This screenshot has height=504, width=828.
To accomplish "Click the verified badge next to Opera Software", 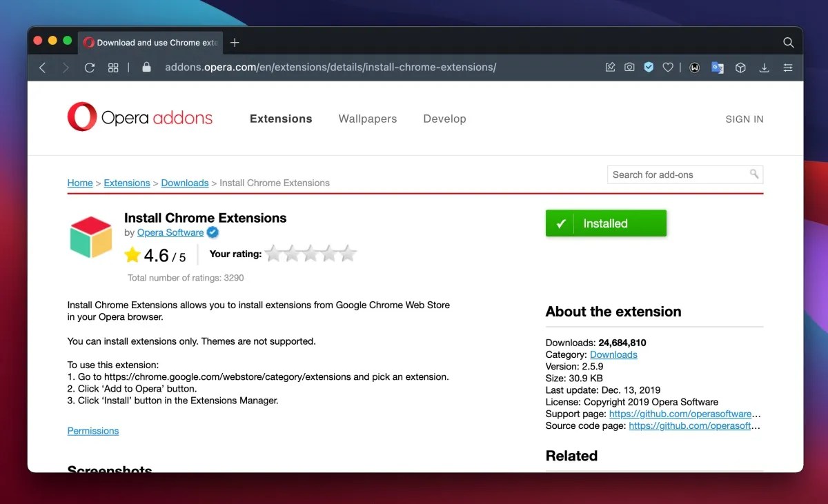I will (x=213, y=232).
